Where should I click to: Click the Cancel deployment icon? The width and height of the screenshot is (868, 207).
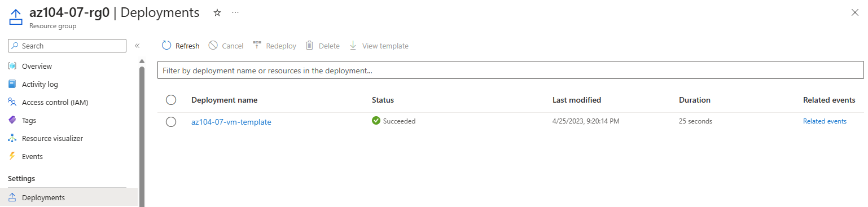click(213, 46)
